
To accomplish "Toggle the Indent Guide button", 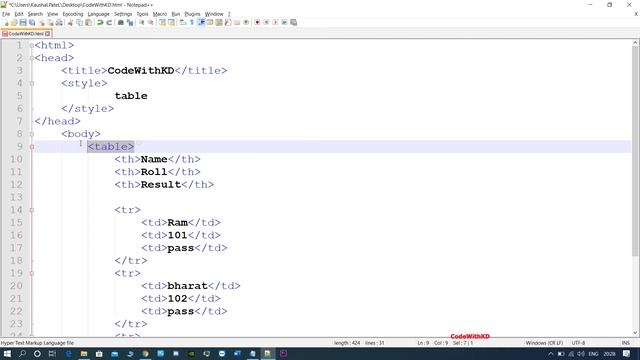I will [201, 22].
